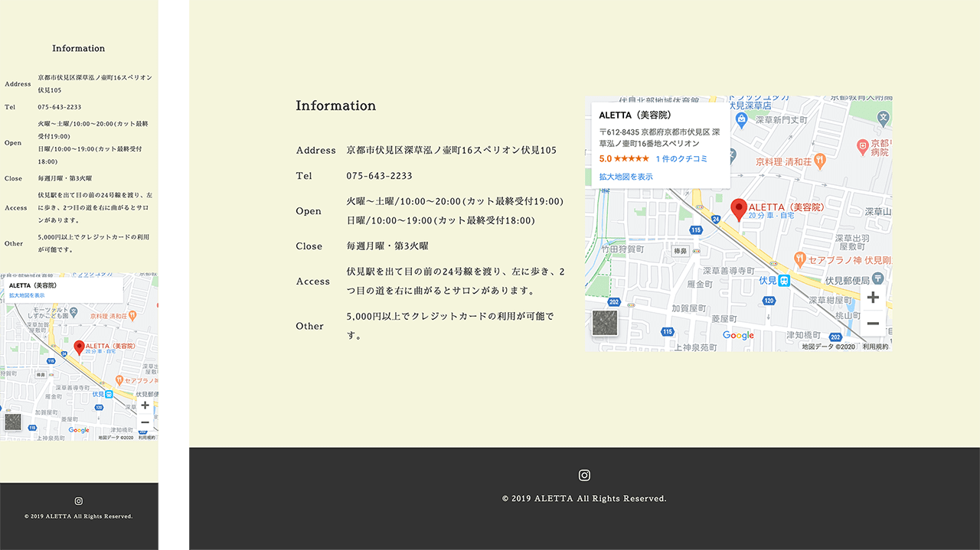The height and width of the screenshot is (550, 980).
Task: Zoom out using the map's minus button
Action: point(874,323)
